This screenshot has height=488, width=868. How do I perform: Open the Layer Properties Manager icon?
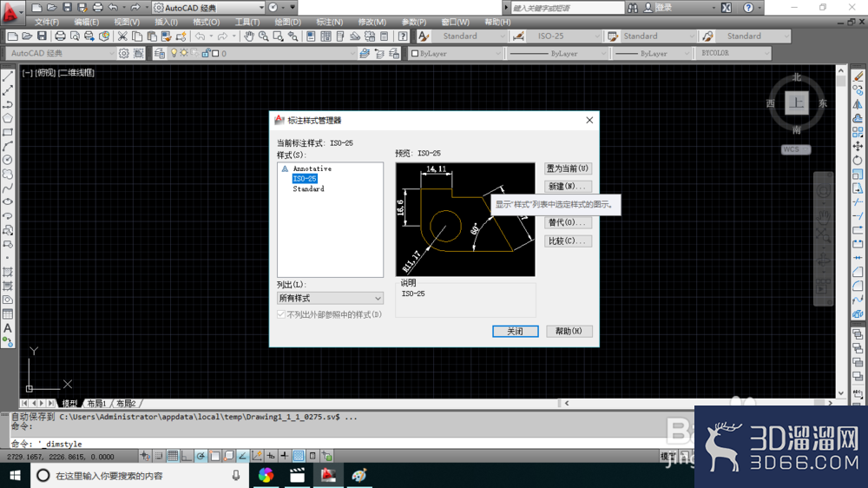click(x=160, y=53)
